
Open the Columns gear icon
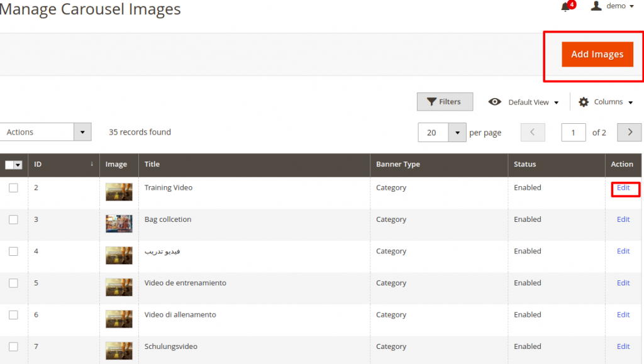[584, 101]
